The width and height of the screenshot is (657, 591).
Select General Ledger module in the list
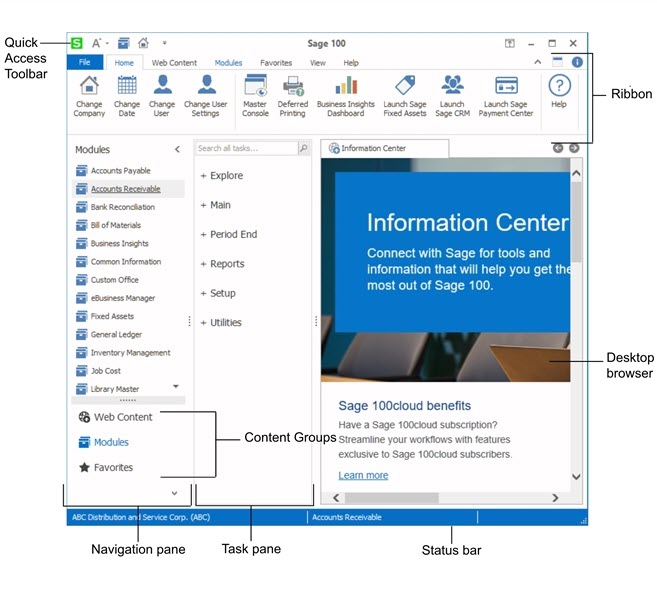[x=116, y=335]
